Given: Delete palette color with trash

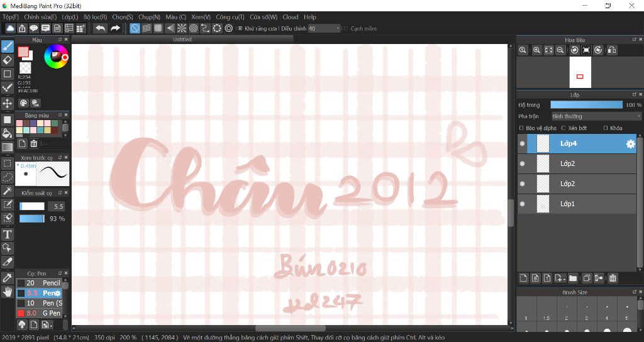Looking at the screenshot, I should pos(34,143).
